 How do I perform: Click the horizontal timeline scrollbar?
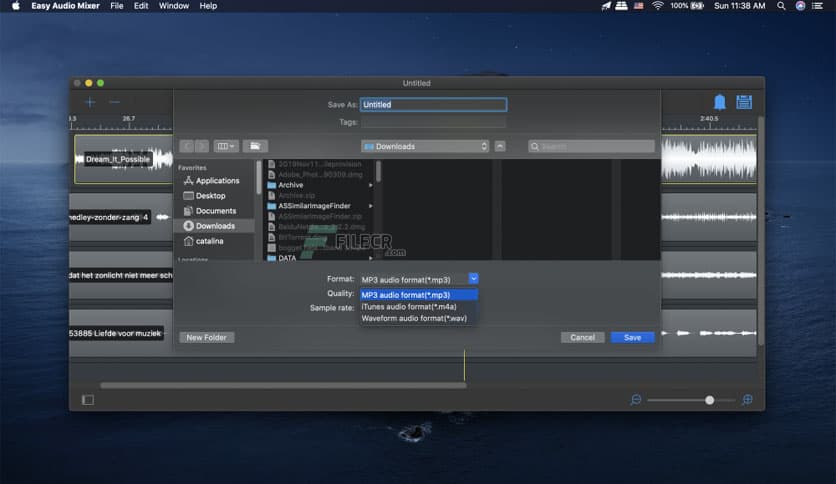[x=283, y=385]
